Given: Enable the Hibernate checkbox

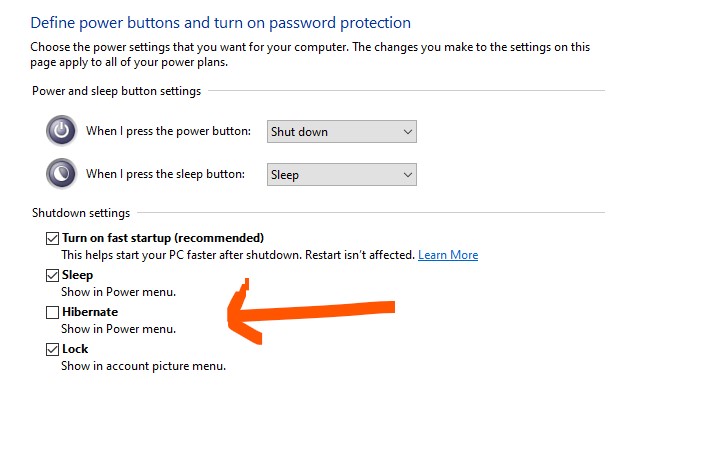Looking at the screenshot, I should pos(52,312).
